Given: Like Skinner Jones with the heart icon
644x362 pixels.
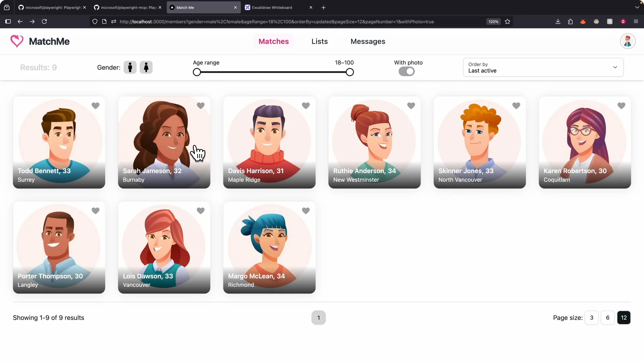Looking at the screenshot, I should [x=516, y=106].
